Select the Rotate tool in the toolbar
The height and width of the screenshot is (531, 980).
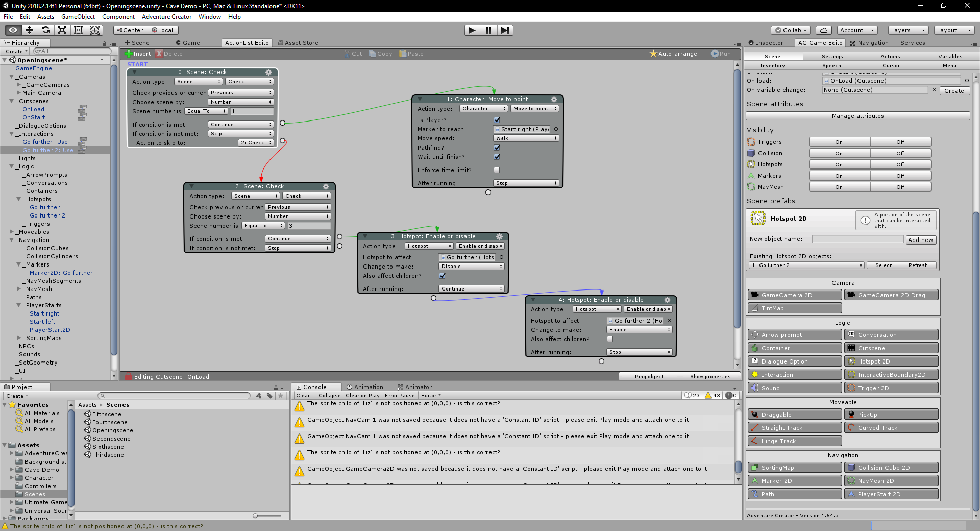click(x=45, y=30)
